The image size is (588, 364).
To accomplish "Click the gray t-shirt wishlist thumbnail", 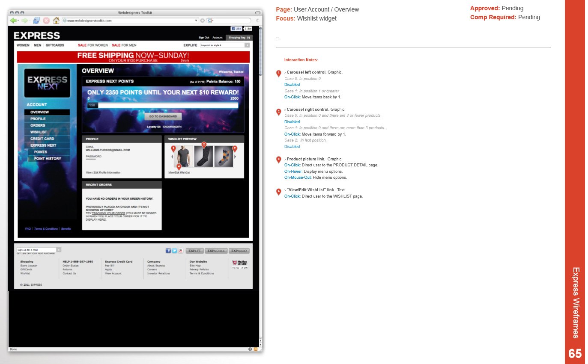I will click(183, 157).
